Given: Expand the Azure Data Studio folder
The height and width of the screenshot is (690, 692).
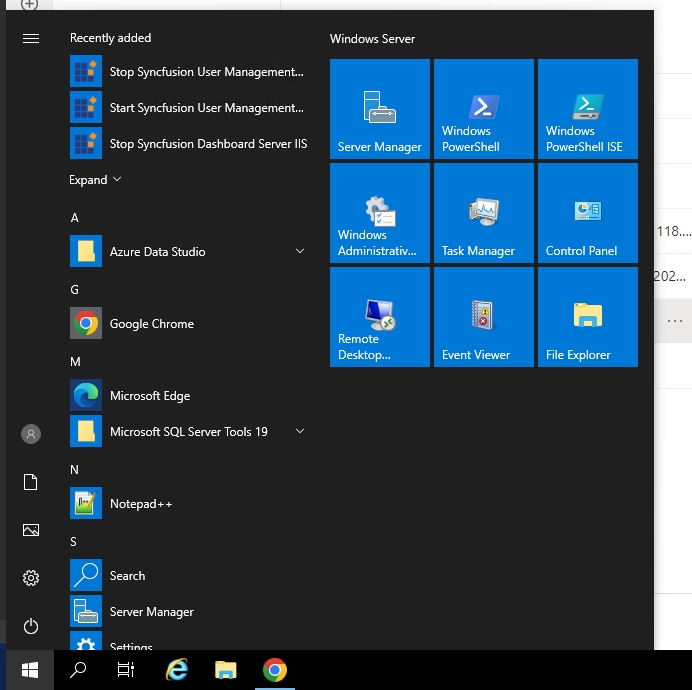Looking at the screenshot, I should coord(300,252).
